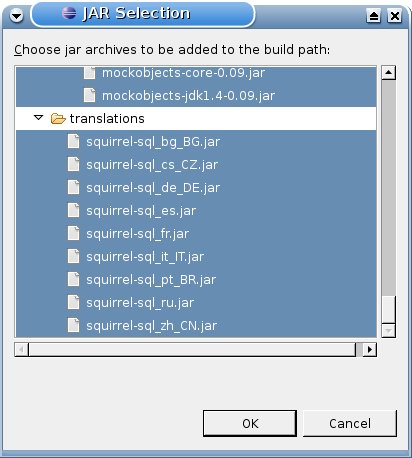
Task: Select squirrel-sql_de_DE.jar entry
Action: coord(196,188)
